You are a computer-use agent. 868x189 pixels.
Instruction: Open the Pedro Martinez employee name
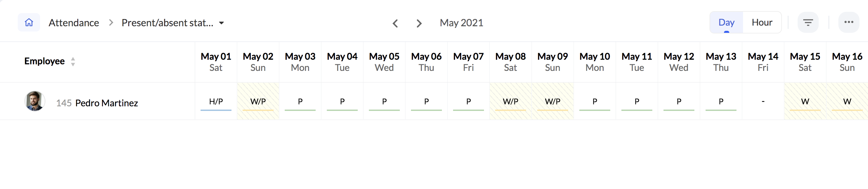point(107,103)
